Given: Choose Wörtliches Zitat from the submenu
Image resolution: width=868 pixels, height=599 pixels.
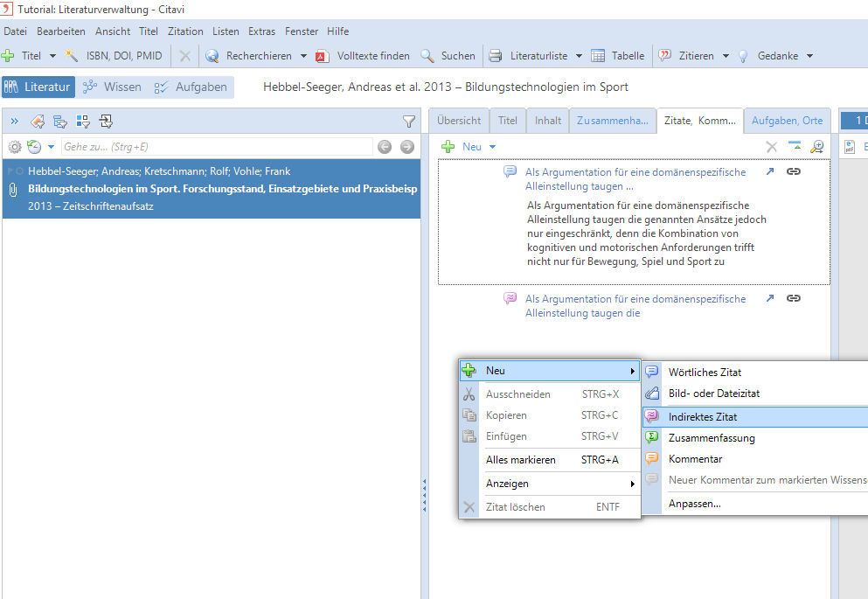Looking at the screenshot, I should [x=755, y=373].
